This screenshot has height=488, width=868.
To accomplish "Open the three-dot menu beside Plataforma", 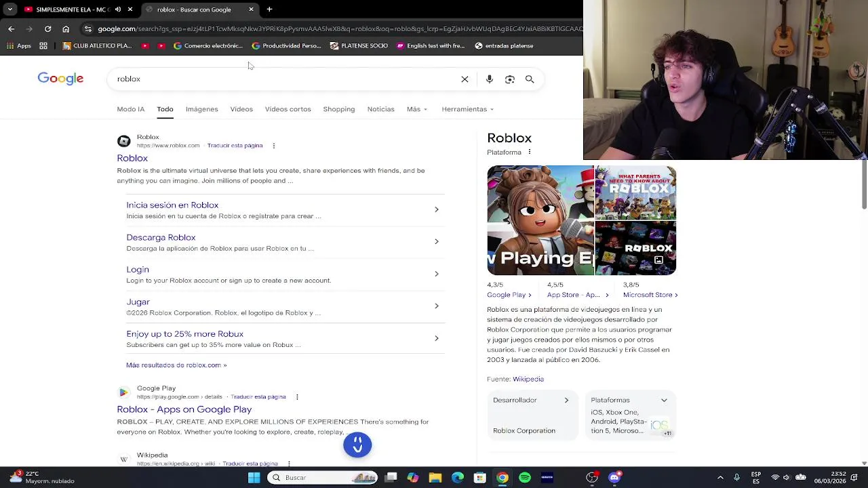I will (530, 152).
